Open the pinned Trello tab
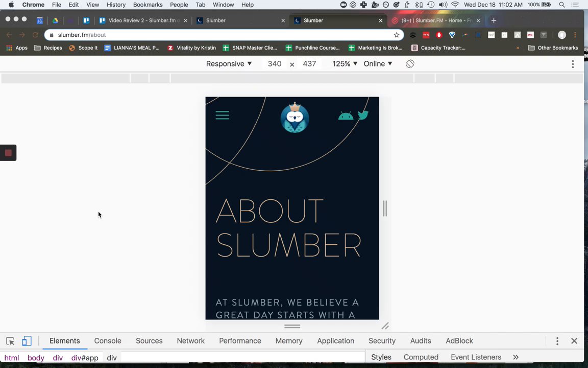 pos(86,20)
